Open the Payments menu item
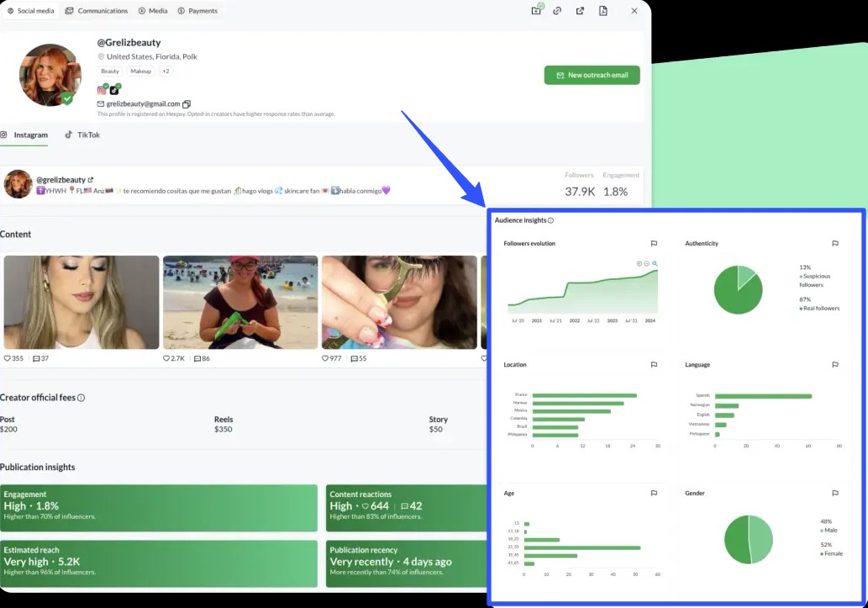Viewport: 868px width, 608px height. 198,10
